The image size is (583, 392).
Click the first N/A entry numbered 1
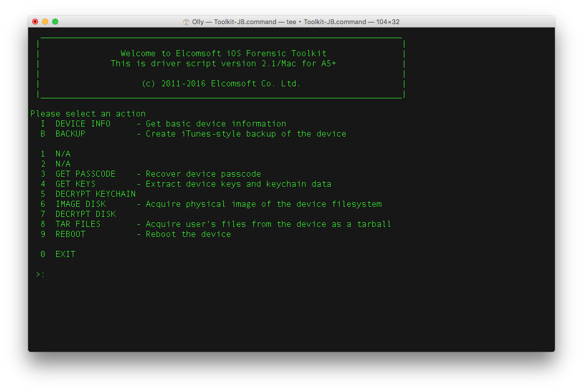[63, 154]
